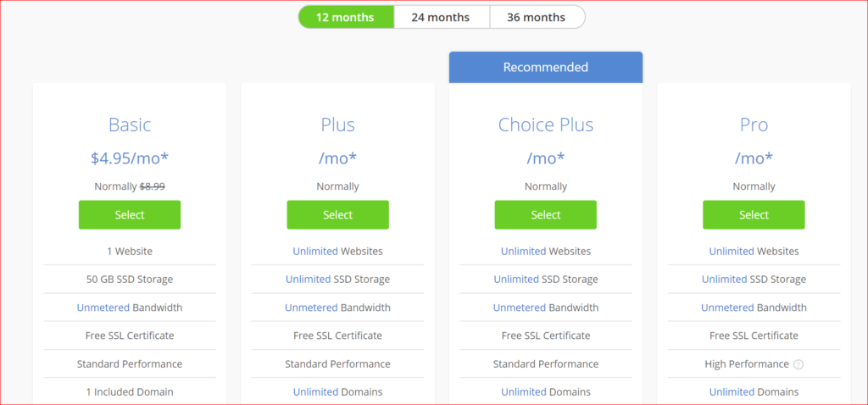868x405 pixels.
Task: Click Select button under Choice Plus plan
Action: coord(545,215)
